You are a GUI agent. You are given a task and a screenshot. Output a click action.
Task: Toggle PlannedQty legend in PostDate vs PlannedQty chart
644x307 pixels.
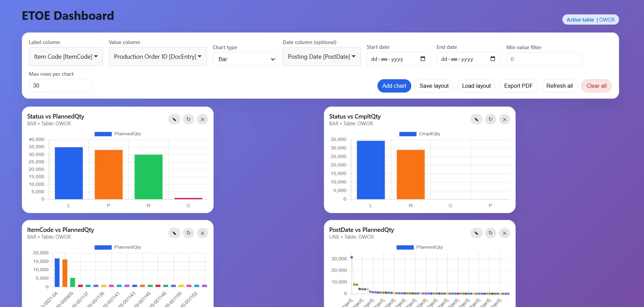tap(420, 247)
